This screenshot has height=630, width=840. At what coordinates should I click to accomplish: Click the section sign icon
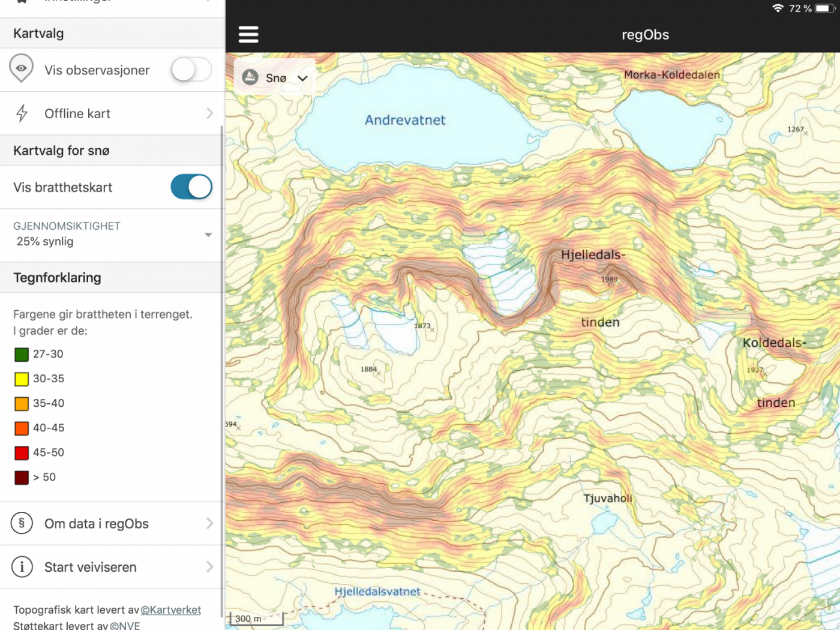click(22, 523)
